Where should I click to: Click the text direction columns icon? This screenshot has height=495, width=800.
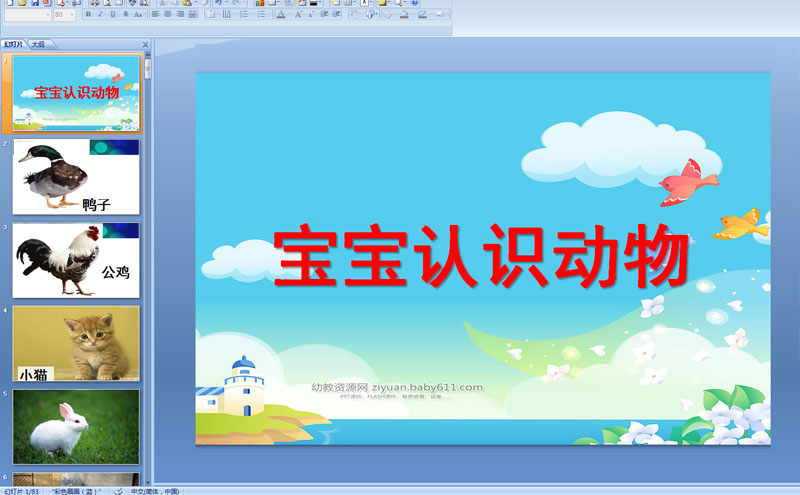pyautogui.click(x=227, y=14)
